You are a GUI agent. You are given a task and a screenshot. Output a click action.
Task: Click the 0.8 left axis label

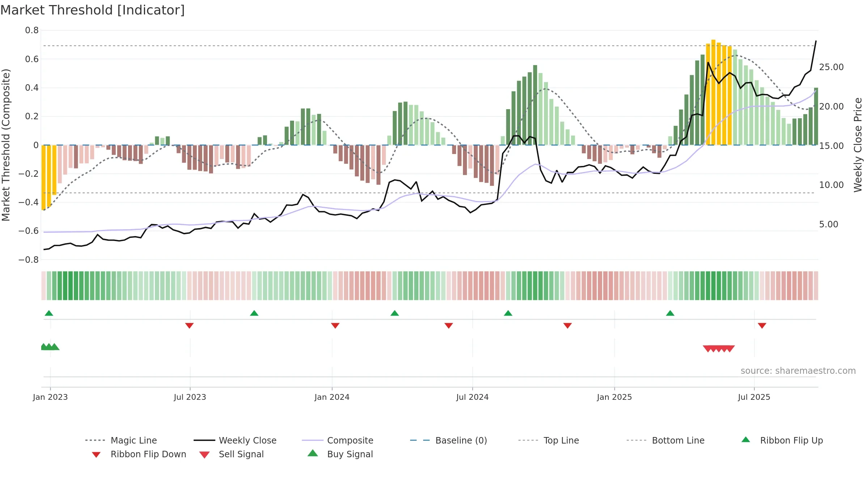pos(32,30)
